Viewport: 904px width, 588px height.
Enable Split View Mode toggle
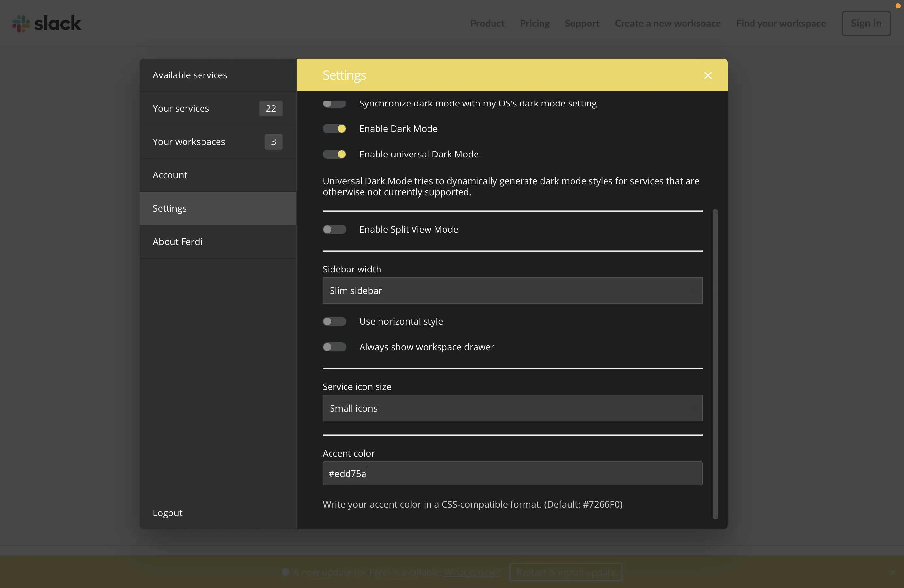click(334, 229)
